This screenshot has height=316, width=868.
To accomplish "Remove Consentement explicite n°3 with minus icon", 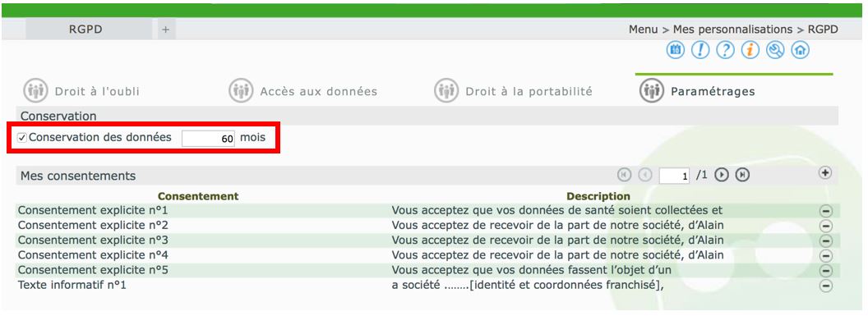I will click(x=825, y=240).
